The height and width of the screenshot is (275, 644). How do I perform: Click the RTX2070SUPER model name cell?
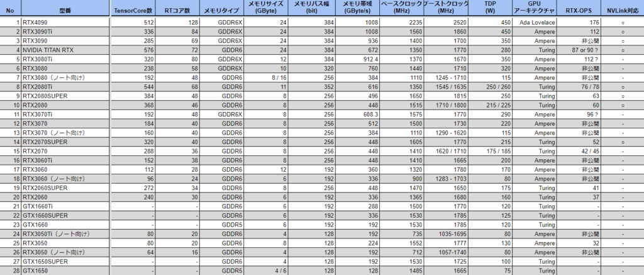click(x=65, y=142)
